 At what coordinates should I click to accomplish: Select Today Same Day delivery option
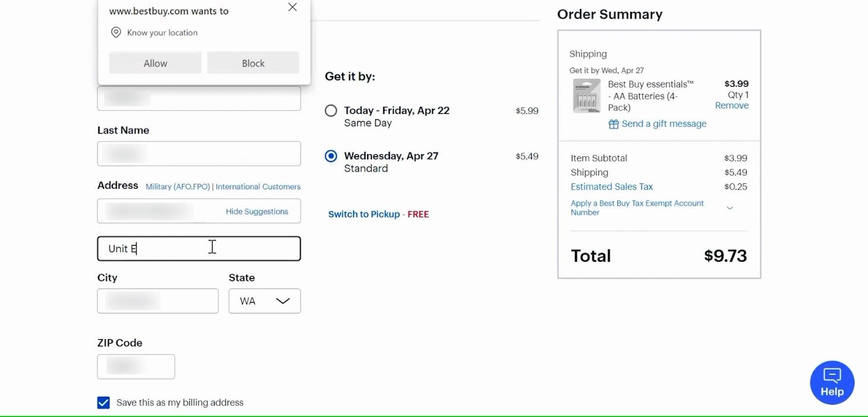[x=331, y=110]
